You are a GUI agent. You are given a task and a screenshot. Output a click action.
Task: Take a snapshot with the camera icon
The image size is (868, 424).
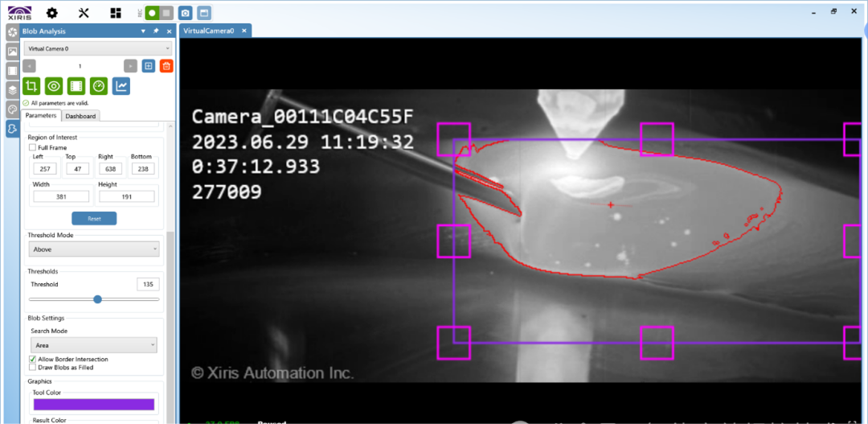pyautogui.click(x=186, y=13)
